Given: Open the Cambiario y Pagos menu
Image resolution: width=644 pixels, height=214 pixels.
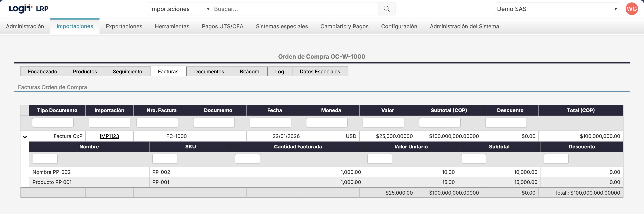Looking at the screenshot, I should [344, 26].
